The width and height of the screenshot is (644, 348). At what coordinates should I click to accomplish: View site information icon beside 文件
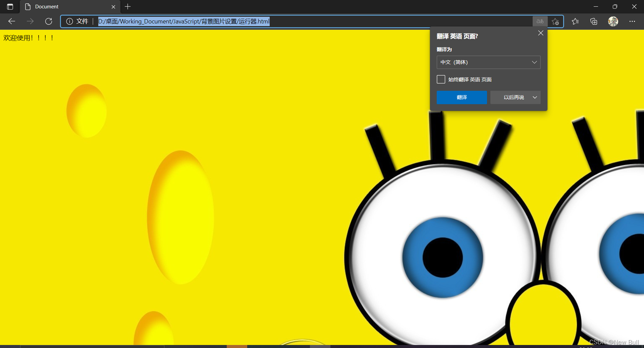click(x=69, y=21)
